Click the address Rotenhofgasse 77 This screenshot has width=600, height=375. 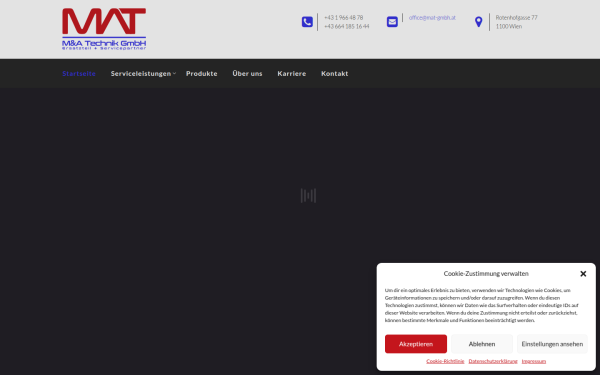coord(517,18)
